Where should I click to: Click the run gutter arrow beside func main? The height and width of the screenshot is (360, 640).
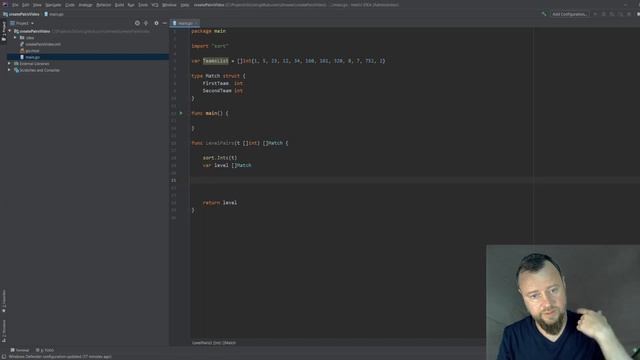click(181, 113)
